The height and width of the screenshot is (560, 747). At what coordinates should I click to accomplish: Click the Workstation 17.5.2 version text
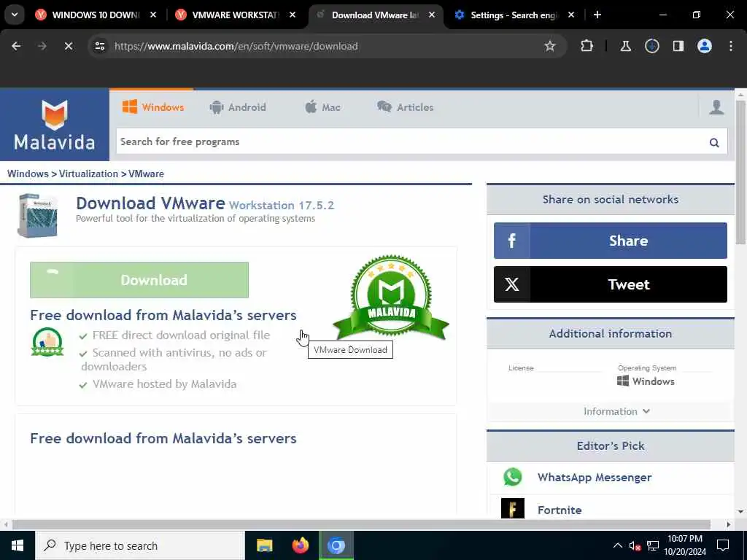click(x=282, y=205)
